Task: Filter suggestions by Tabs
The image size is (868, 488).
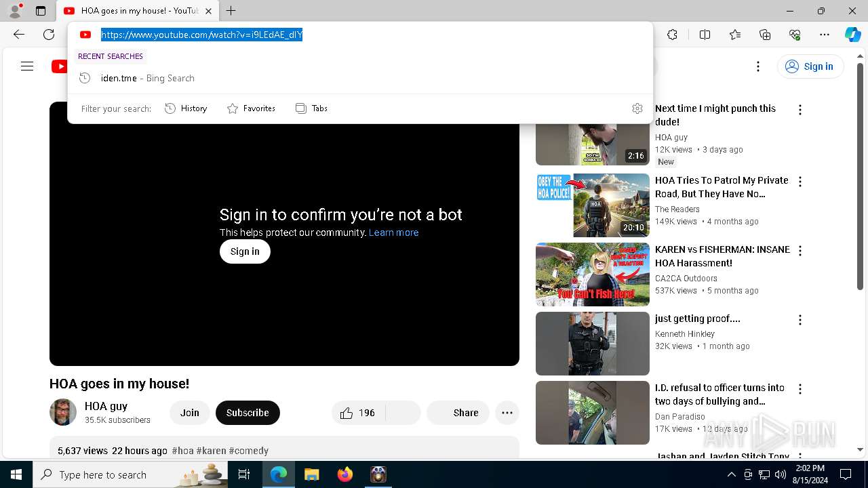Action: tap(312, 108)
